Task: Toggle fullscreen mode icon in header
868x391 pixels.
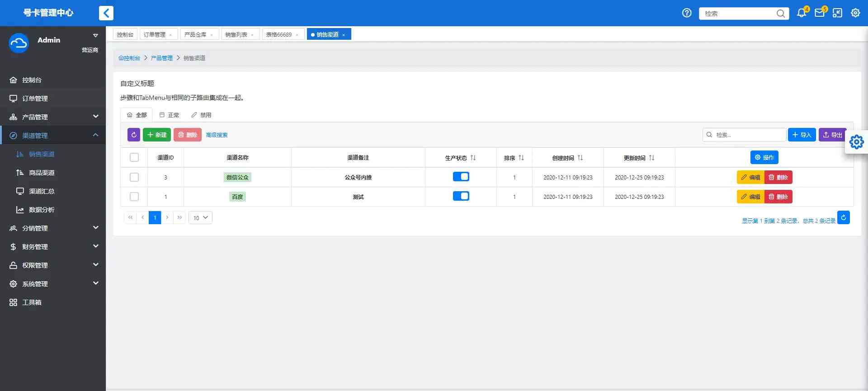Action: (x=837, y=13)
